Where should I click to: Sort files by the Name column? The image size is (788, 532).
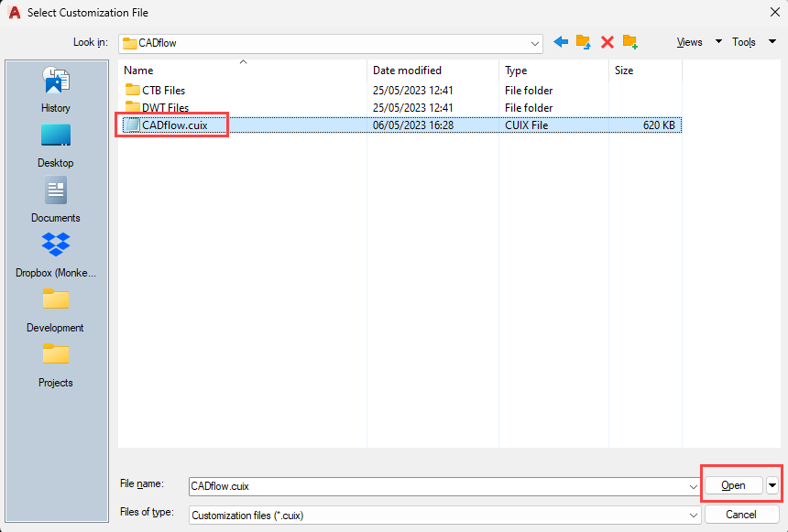pyautogui.click(x=243, y=71)
